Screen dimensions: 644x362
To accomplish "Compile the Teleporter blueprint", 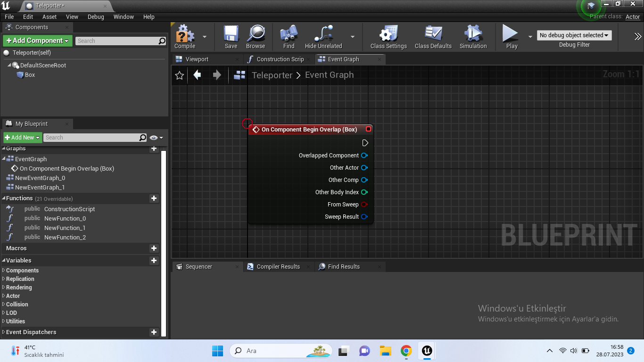I will (x=185, y=37).
